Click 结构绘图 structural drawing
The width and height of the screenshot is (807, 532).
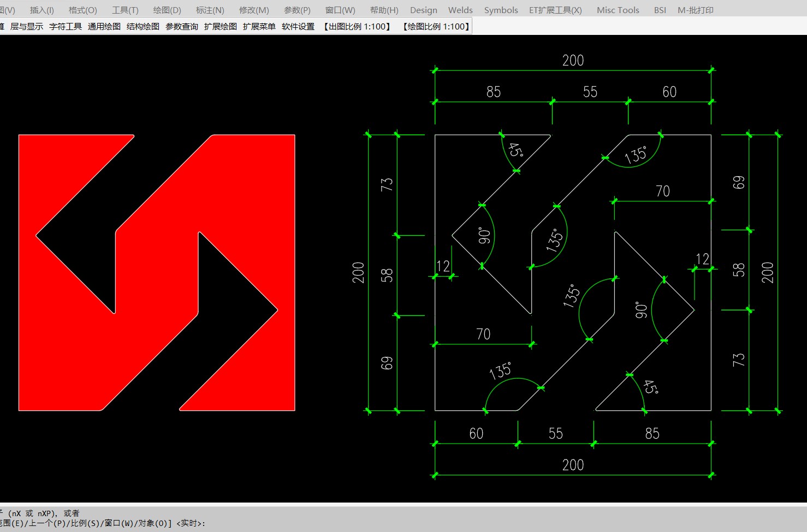(143, 26)
